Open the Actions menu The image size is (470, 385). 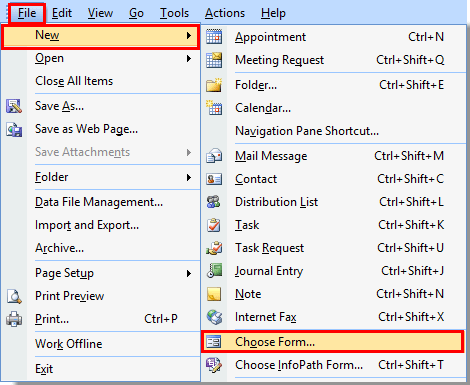[225, 13]
